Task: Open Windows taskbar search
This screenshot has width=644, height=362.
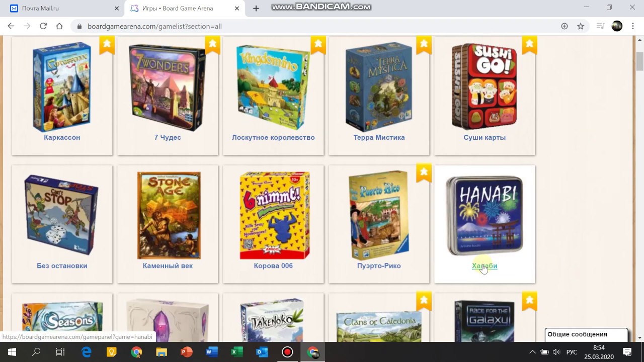Action: click(x=36, y=352)
